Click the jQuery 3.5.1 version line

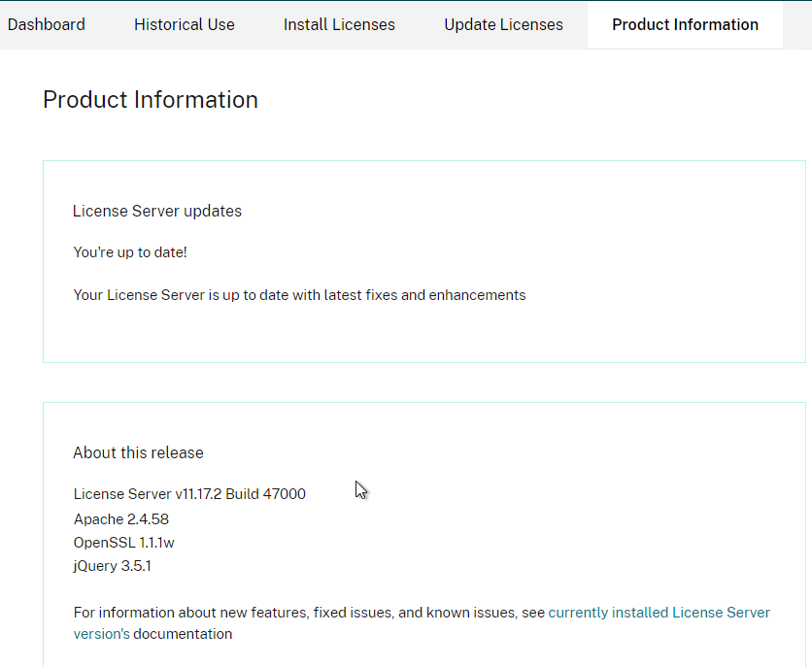(x=112, y=566)
